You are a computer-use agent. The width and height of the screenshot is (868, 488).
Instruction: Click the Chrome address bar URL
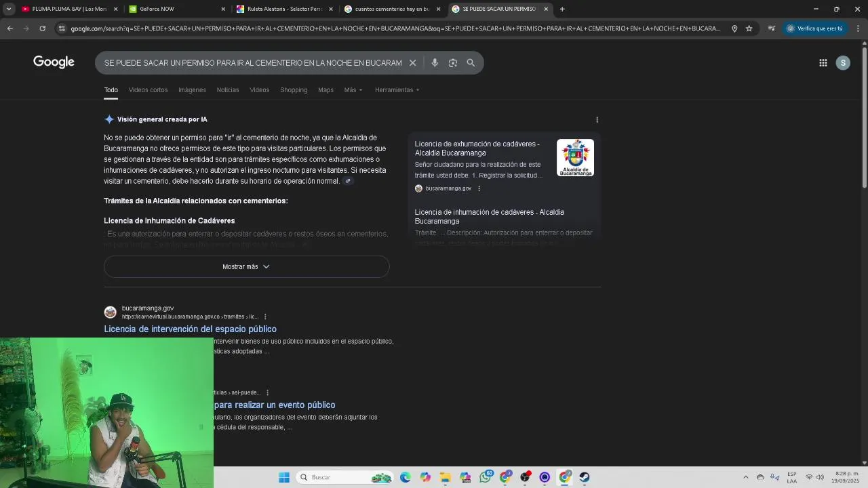[x=395, y=28]
